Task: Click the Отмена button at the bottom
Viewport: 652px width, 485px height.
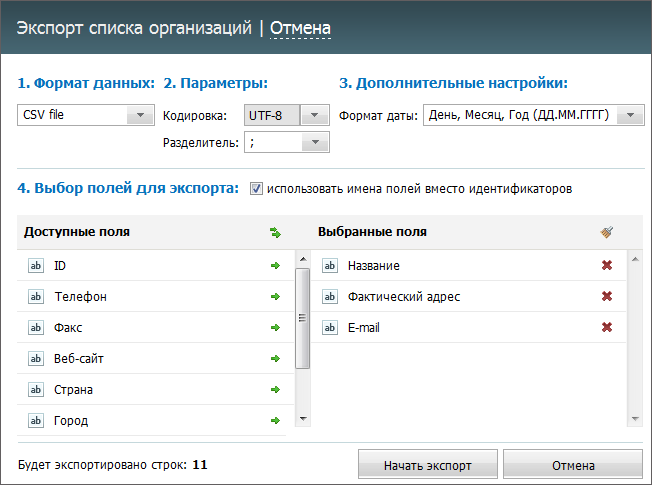Action: point(573,465)
